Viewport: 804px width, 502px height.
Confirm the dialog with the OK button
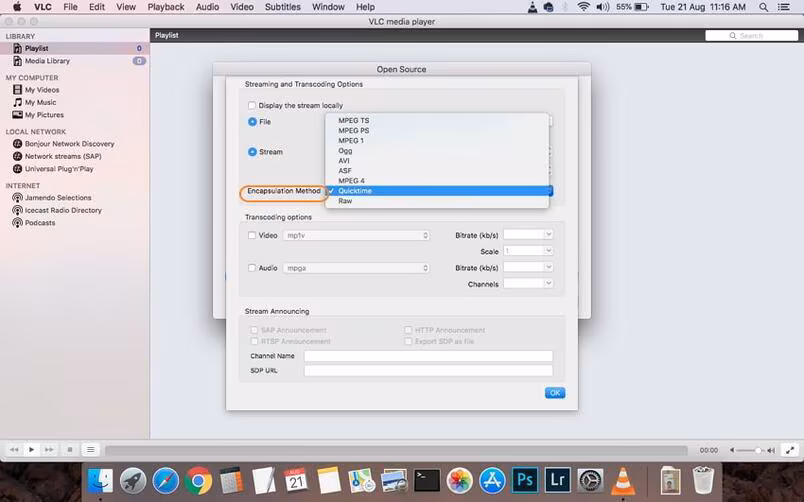[555, 393]
